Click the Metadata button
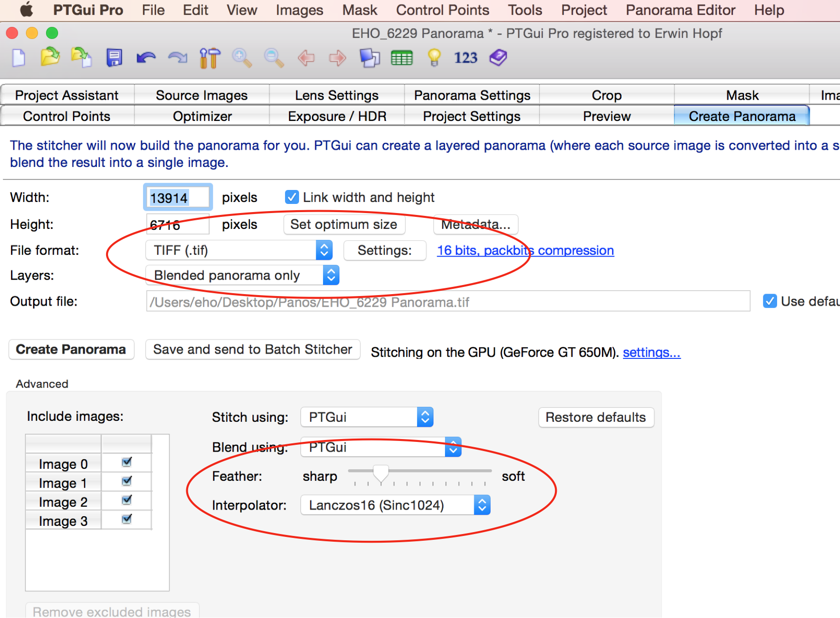 (x=476, y=224)
